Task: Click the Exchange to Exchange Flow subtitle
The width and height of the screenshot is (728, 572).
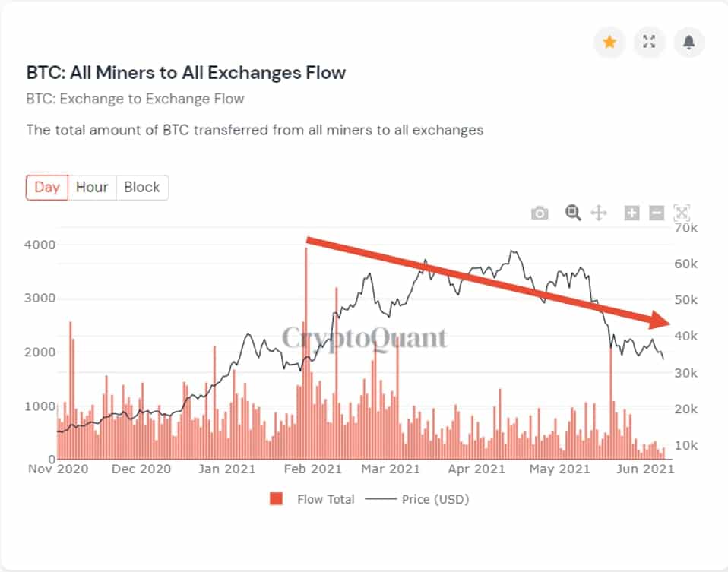Action: 135,99
